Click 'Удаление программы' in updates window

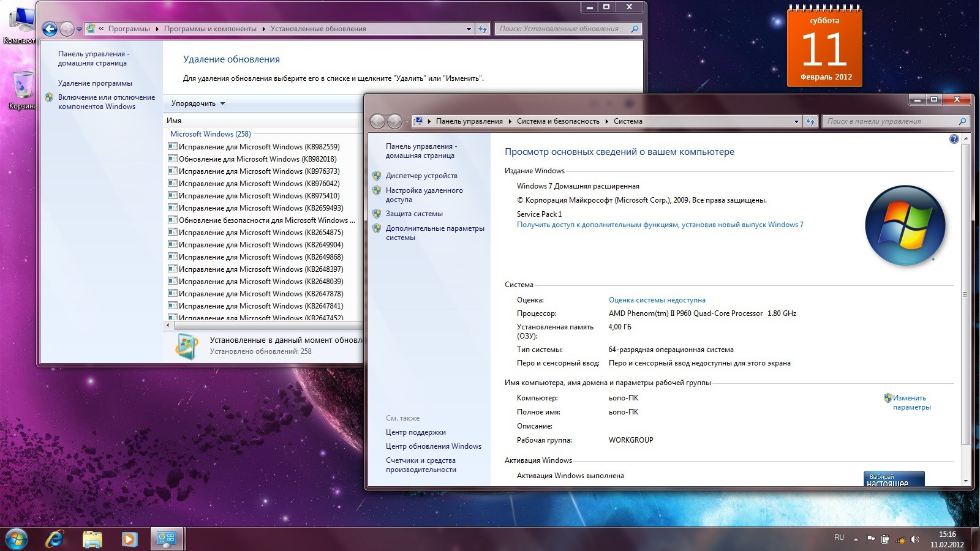(95, 83)
